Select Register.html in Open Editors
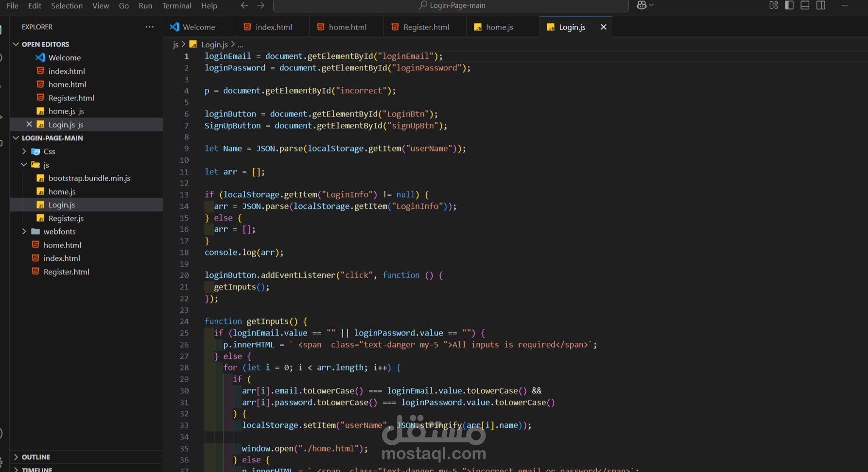Screen dimensions: 868x472 click(71, 98)
